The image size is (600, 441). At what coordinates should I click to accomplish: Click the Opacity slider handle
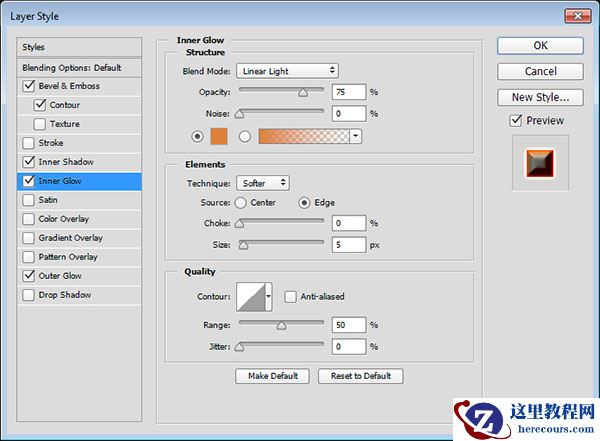pos(303,93)
